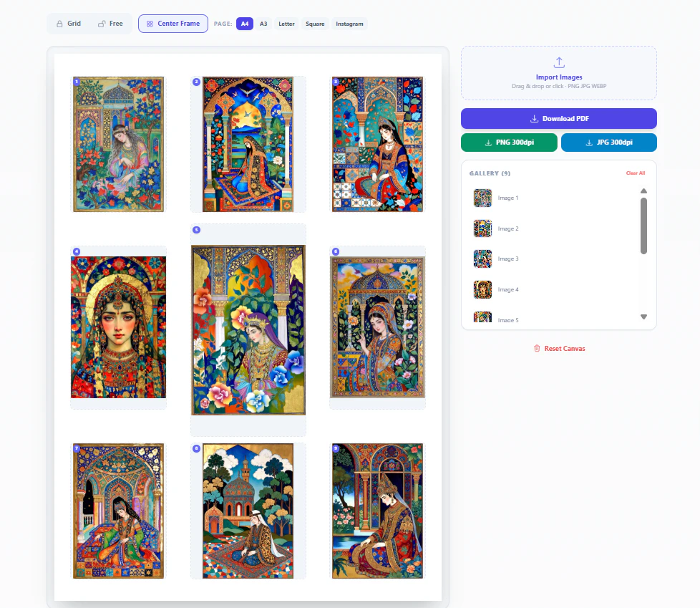Click the grid icon in Center Frame
Screen dimensions: 700x608
[x=150, y=24]
